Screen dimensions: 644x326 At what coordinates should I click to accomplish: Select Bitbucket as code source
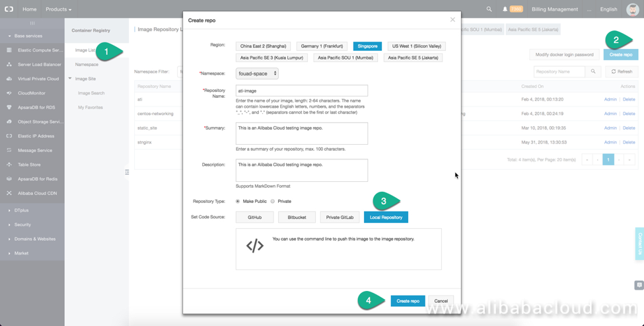(x=297, y=218)
